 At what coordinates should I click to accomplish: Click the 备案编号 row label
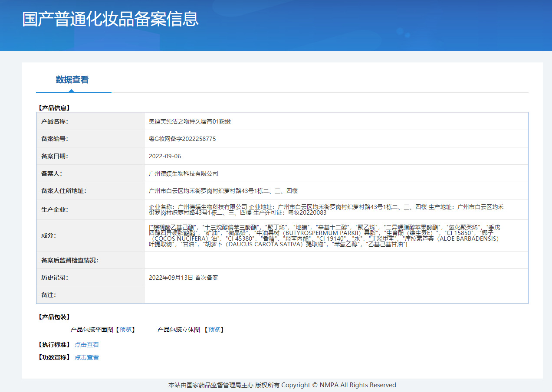55,139
